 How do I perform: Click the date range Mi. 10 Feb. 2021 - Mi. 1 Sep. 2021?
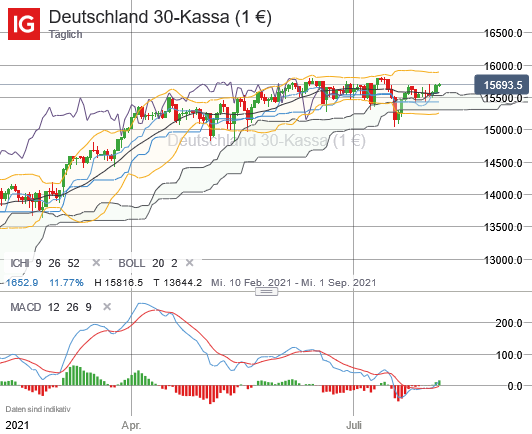[293, 283]
